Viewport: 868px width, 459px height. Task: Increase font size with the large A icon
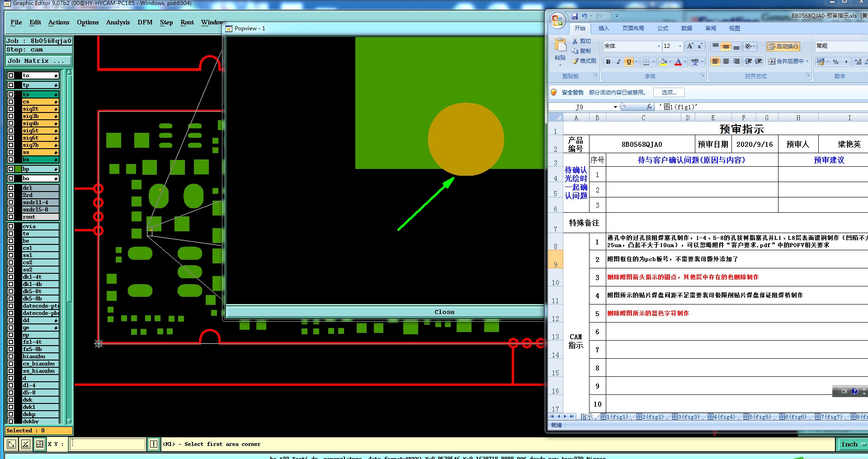(x=690, y=46)
